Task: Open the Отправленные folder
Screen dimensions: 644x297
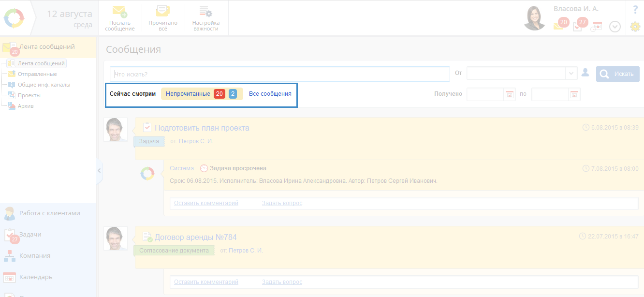Action: pyautogui.click(x=37, y=74)
